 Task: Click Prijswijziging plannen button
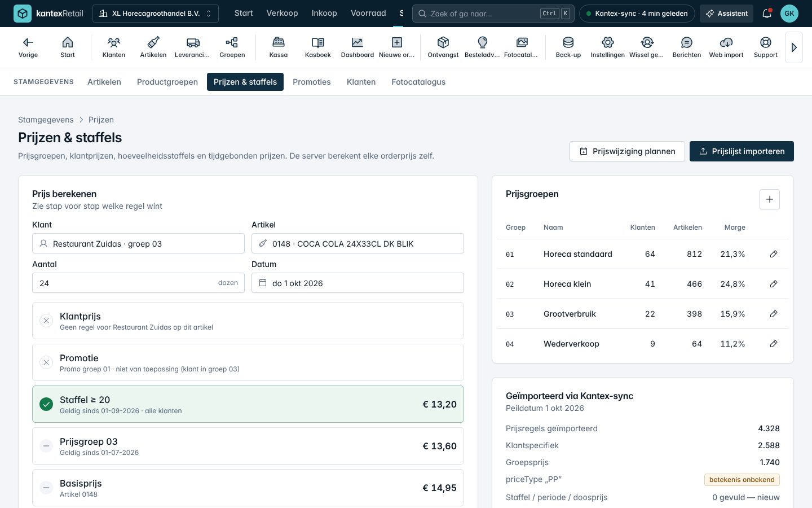627,151
